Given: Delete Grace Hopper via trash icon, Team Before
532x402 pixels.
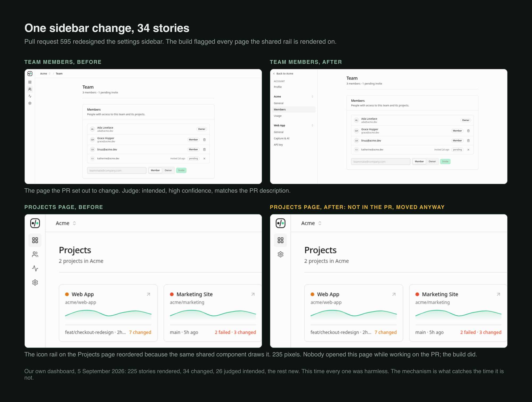Looking at the screenshot, I should [205, 140].
